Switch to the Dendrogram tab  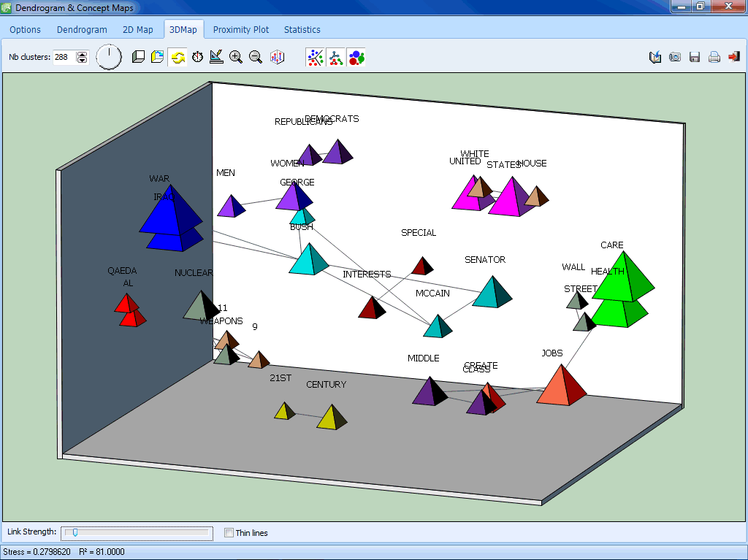point(82,30)
